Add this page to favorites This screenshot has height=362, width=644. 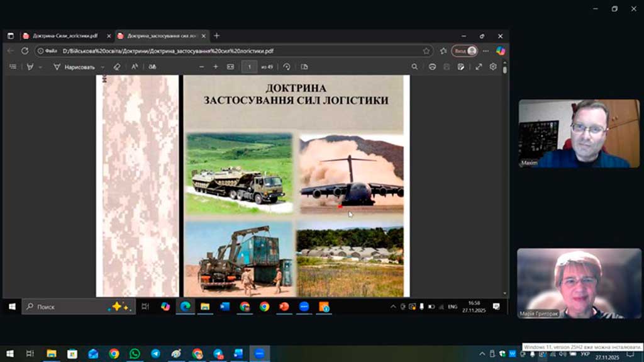point(426,51)
